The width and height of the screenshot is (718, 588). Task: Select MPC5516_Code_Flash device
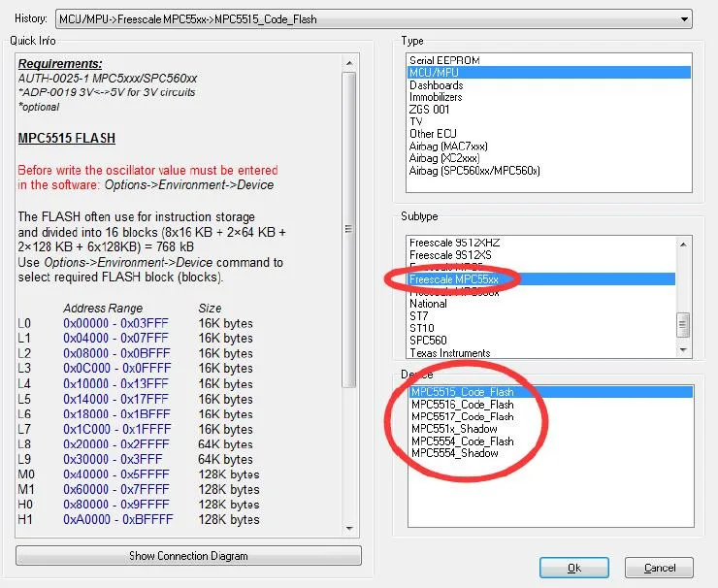[463, 405]
